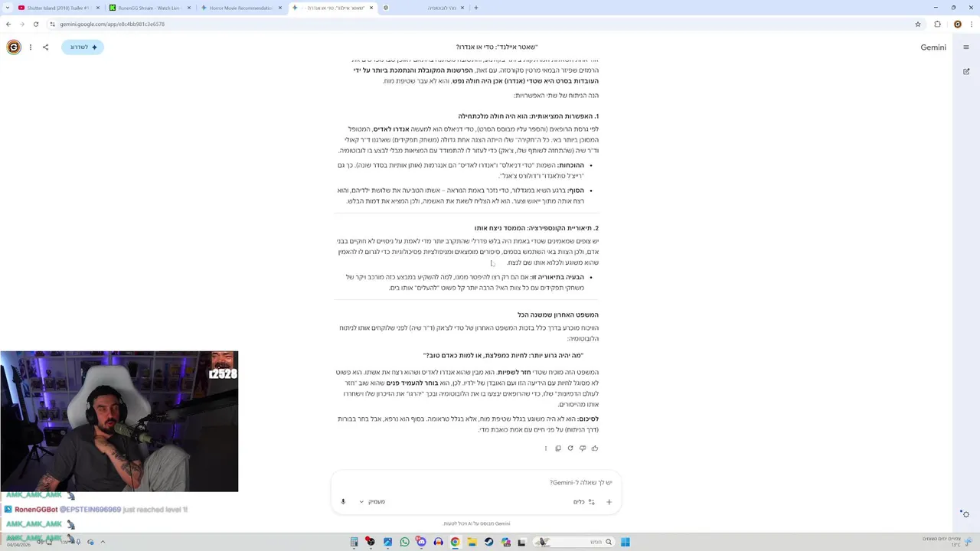Click the Chrome icon in the taskbar
Image resolution: width=980 pixels, height=551 pixels.
click(456, 542)
